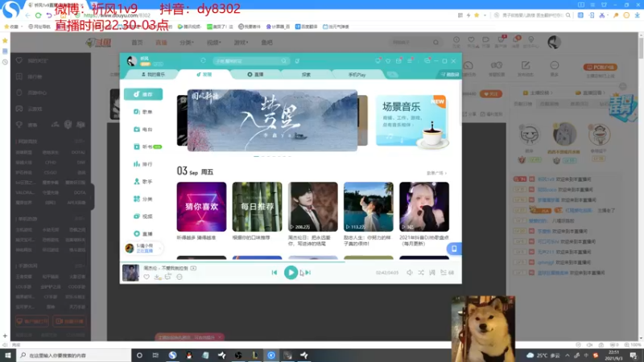The image size is (644, 362).
Task: Click the song progress bar above player controls
Action: 291,262
